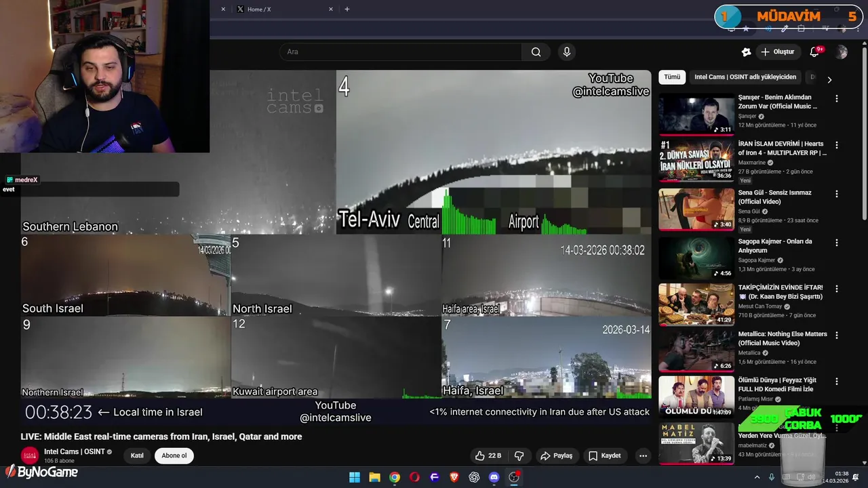The image size is (868, 488).
Task: Open the YouTube account avatar menu
Action: click(x=842, y=52)
